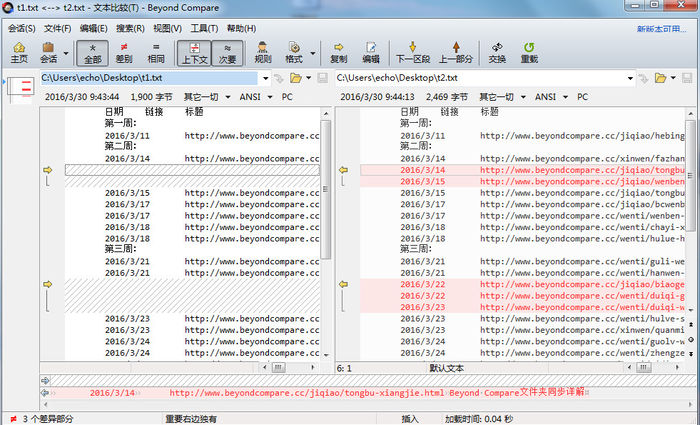The width and height of the screenshot is (700, 425).
Task: Open the left folder icon dropdown arrow
Action: coord(308,78)
